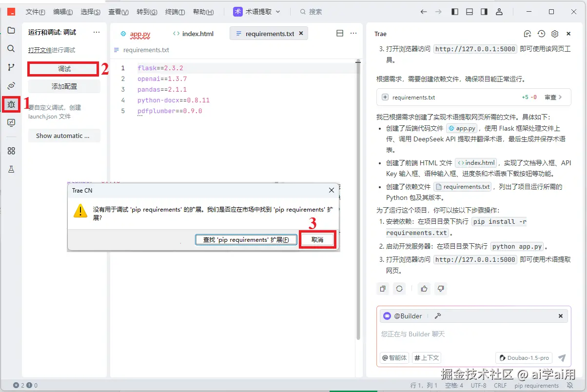Toggle the right AI sidebar layout icon
This screenshot has width=587, height=392.
[x=484, y=12]
